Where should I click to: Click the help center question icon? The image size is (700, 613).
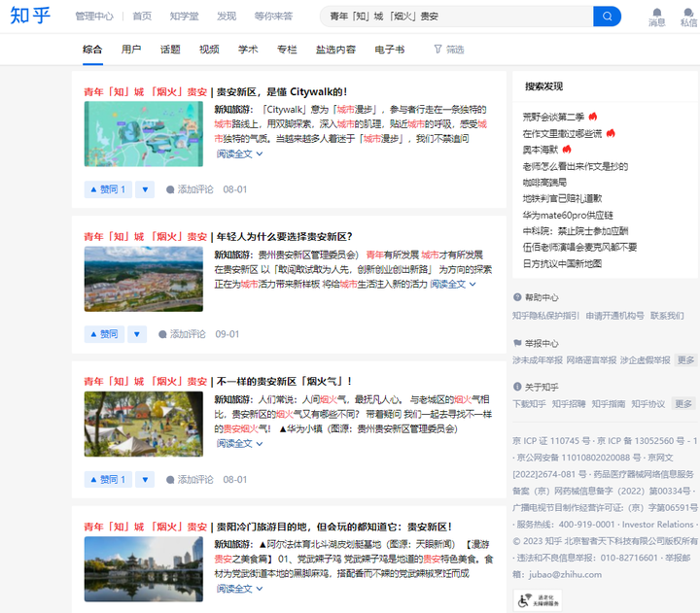[x=517, y=297]
